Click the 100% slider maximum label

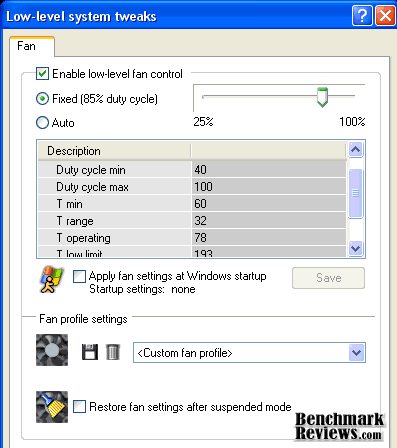[x=352, y=122]
